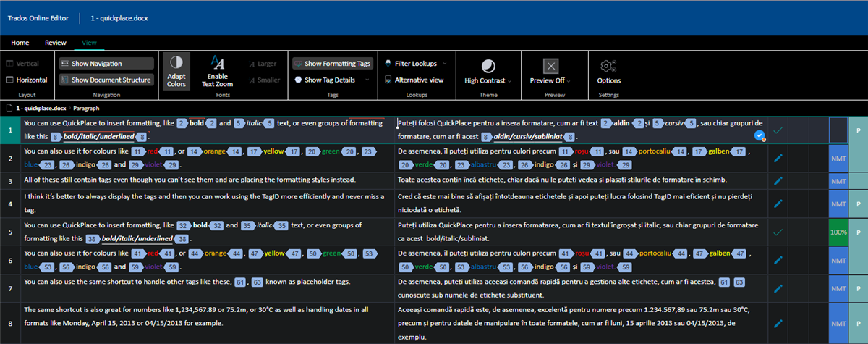The width and height of the screenshot is (868, 344).
Task: Expand the Filter Lookups dropdown arrow
Action: click(x=445, y=64)
